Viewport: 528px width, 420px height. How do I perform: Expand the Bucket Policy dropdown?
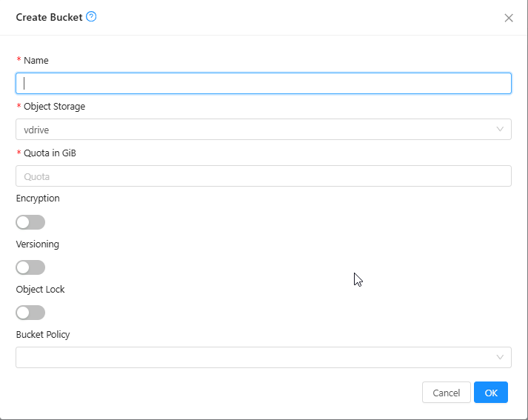click(252, 357)
